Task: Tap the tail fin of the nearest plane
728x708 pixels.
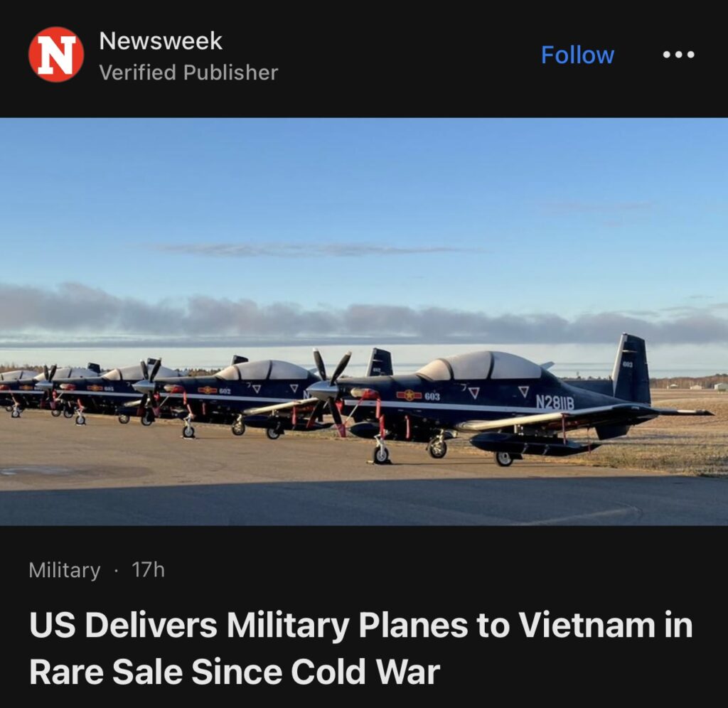Action: pyautogui.click(x=631, y=369)
